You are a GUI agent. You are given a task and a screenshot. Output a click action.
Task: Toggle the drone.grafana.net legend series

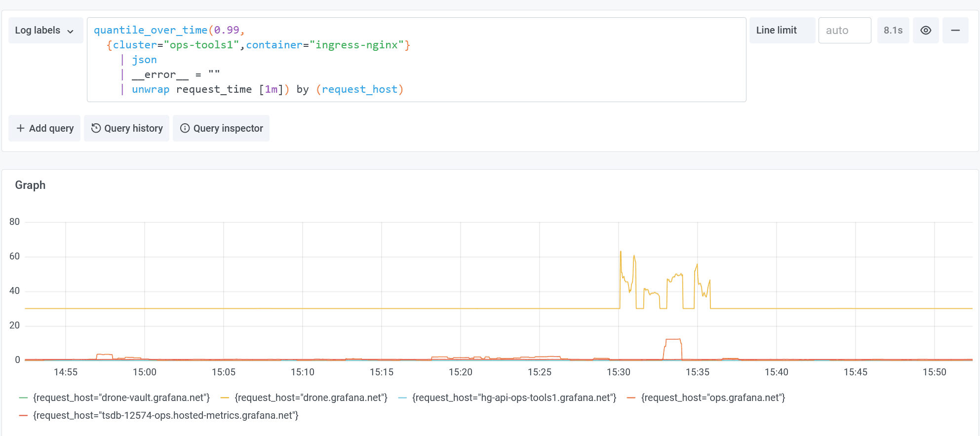[311, 398]
